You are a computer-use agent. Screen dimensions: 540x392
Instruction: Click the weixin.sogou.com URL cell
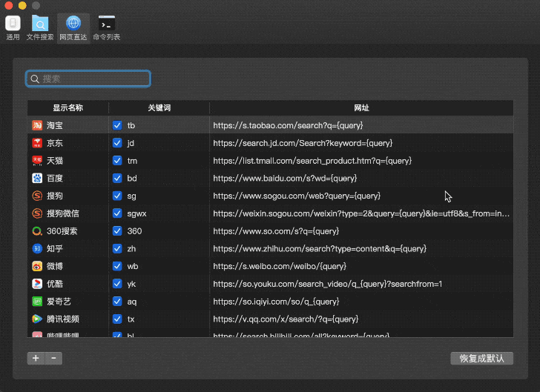(361, 213)
